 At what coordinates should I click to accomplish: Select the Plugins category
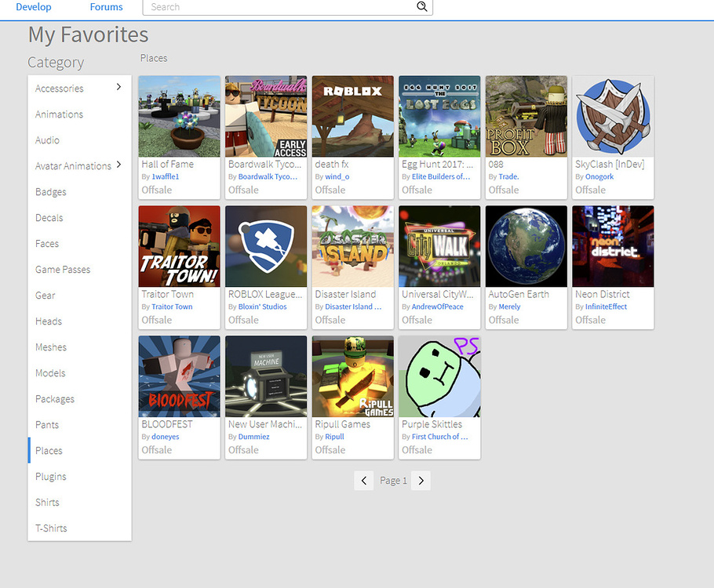point(80,477)
